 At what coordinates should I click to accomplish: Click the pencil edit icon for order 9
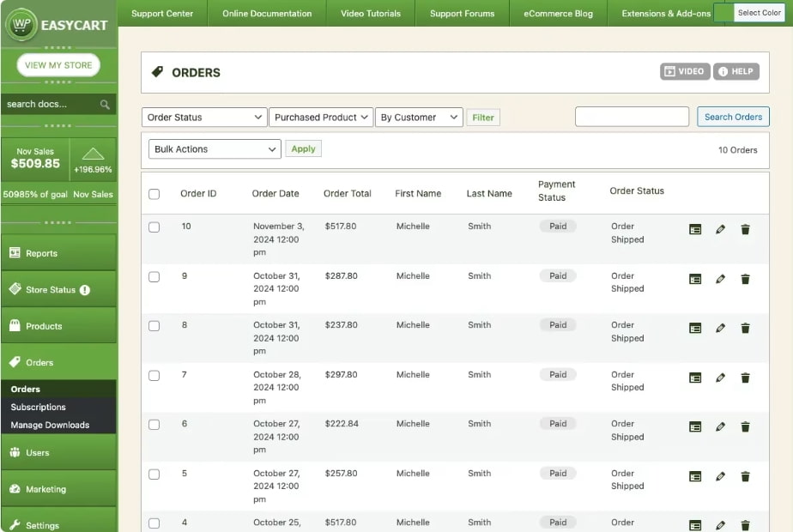point(720,279)
